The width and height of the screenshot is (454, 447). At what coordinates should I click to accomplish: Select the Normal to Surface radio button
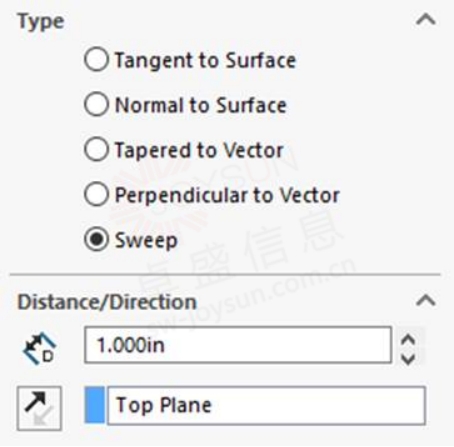click(96, 104)
